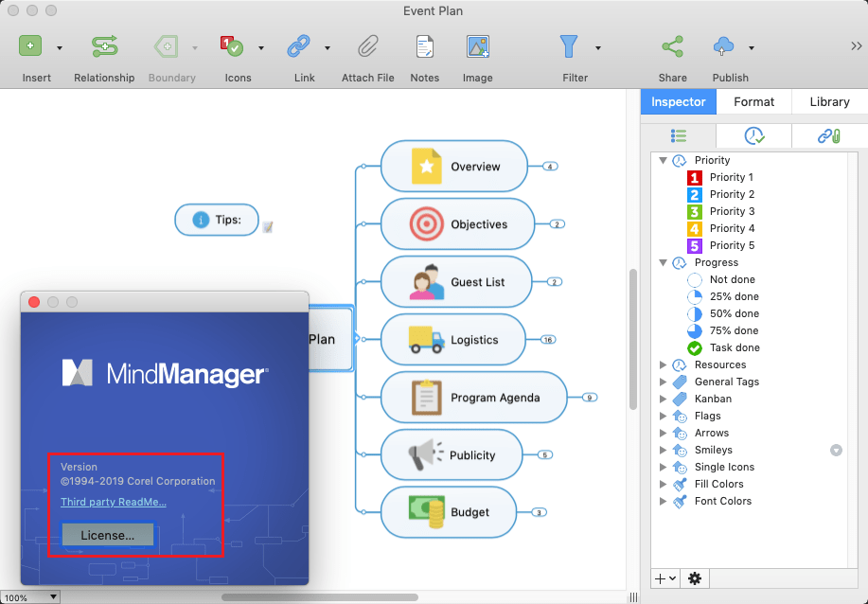This screenshot has height=604, width=868.
Task: Expand the Resources group
Action: [x=663, y=364]
